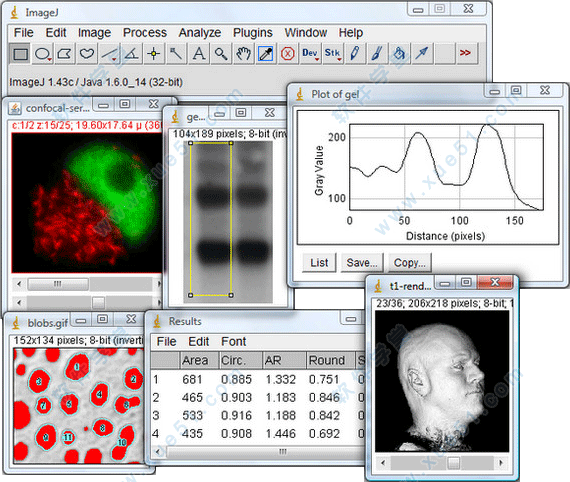Open the Edit menu in Results window
Image resolution: width=570 pixels, height=482 pixels.
198,342
